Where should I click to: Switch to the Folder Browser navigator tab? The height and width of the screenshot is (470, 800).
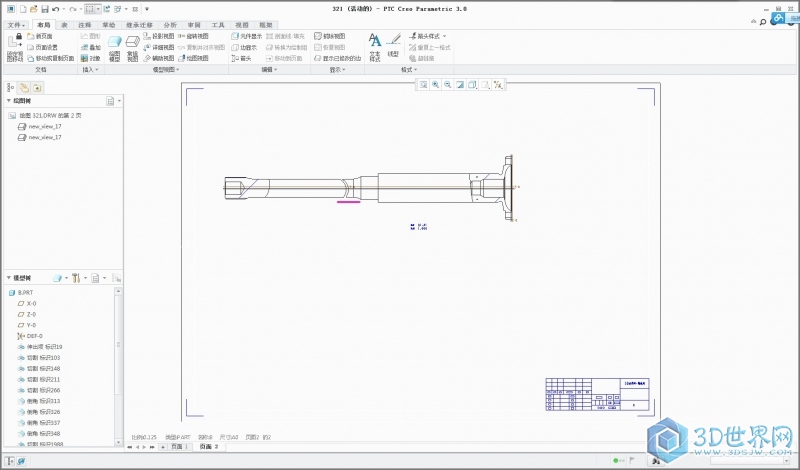tap(24, 88)
